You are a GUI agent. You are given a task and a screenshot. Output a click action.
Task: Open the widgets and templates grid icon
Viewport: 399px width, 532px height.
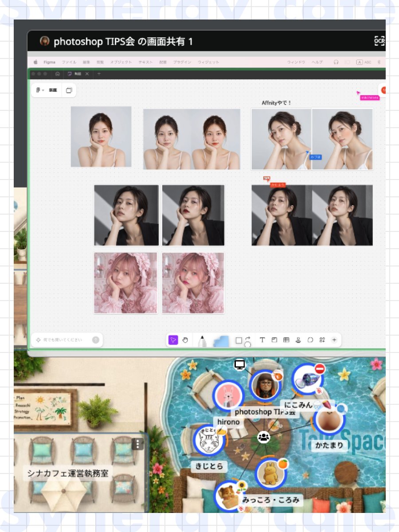point(322,340)
